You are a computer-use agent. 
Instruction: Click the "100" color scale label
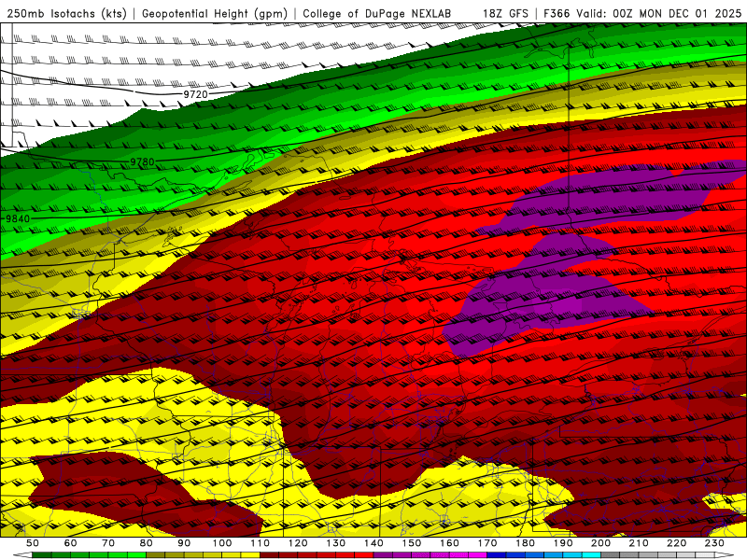(222, 543)
